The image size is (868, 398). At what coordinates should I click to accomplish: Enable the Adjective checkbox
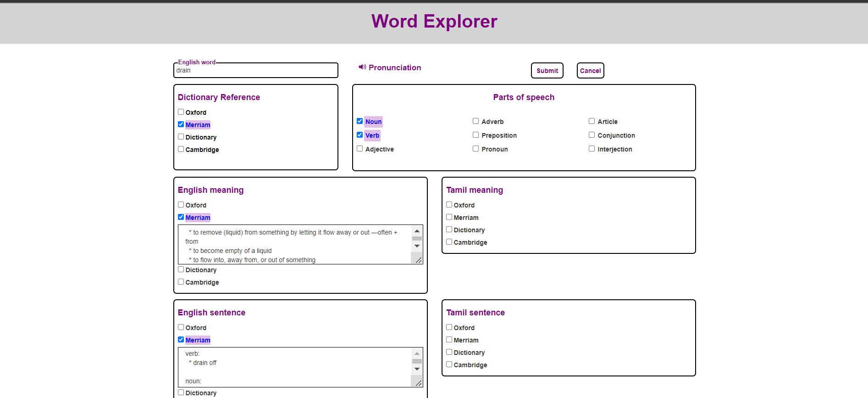[359, 149]
